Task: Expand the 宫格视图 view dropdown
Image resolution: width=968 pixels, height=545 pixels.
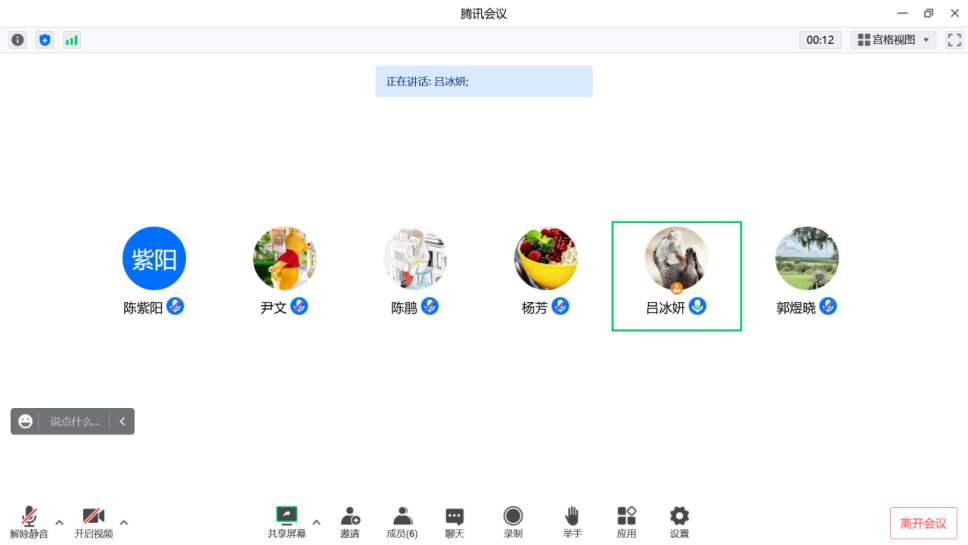Action: point(893,40)
